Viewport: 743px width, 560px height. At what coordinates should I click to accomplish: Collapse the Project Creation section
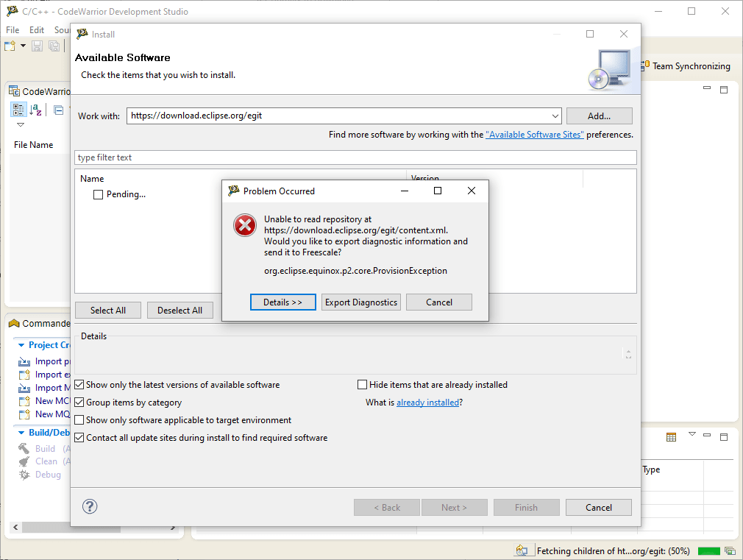click(20, 345)
